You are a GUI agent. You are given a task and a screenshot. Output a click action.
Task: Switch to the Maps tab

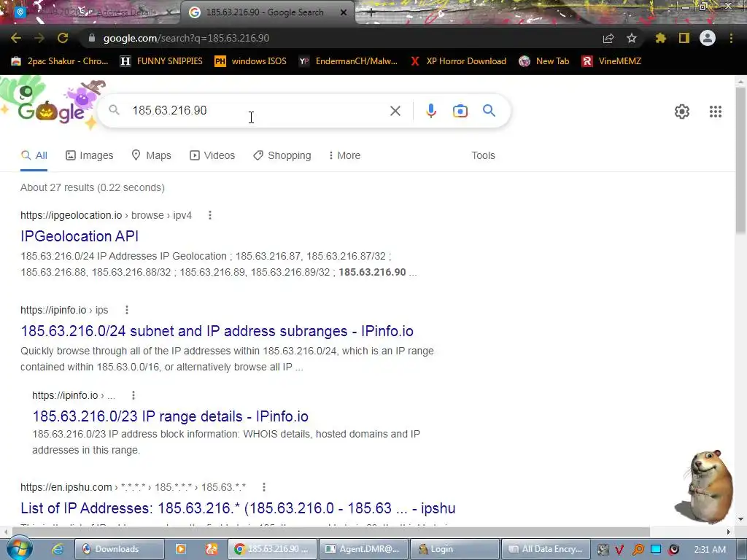(x=152, y=156)
